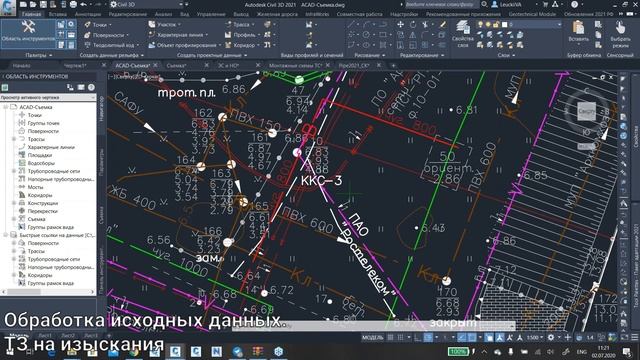Open the Civil 3D workspace dropdown
This screenshot has width=640, height=360.
[x=147, y=4]
